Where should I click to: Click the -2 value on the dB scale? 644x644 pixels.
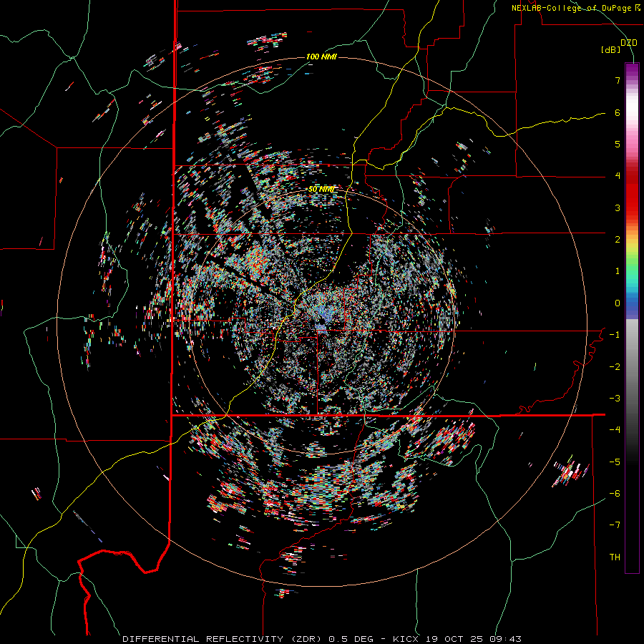pos(615,367)
